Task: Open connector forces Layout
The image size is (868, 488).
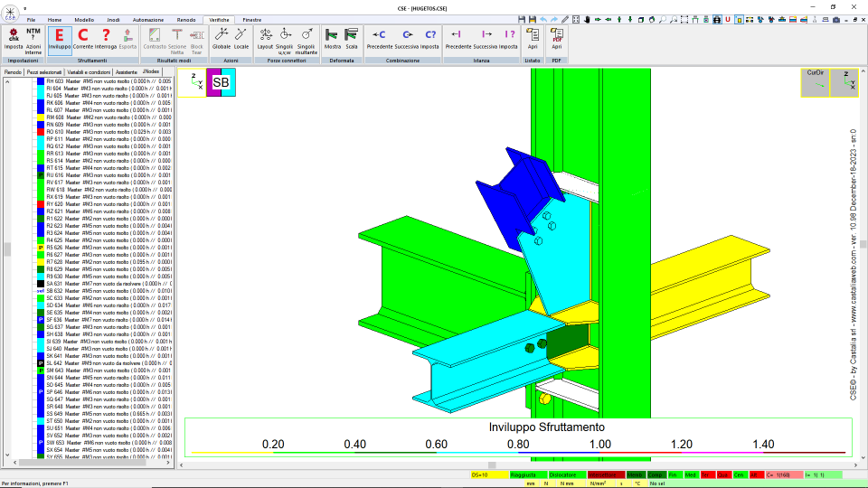Action: pyautogui.click(x=265, y=39)
